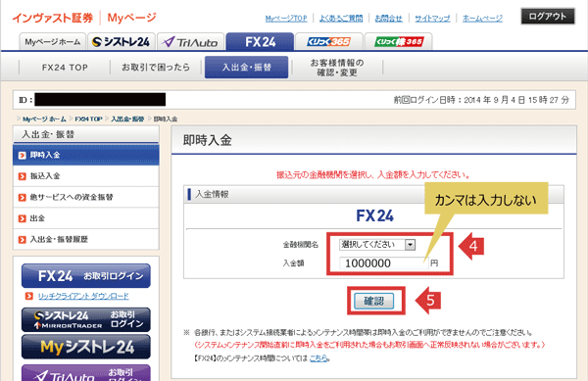Open お取引で困ったら submenu item
588x381 pixels.
[156, 68]
